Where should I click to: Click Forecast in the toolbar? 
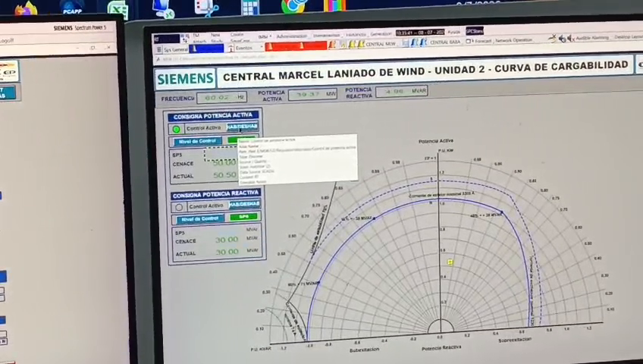483,41
